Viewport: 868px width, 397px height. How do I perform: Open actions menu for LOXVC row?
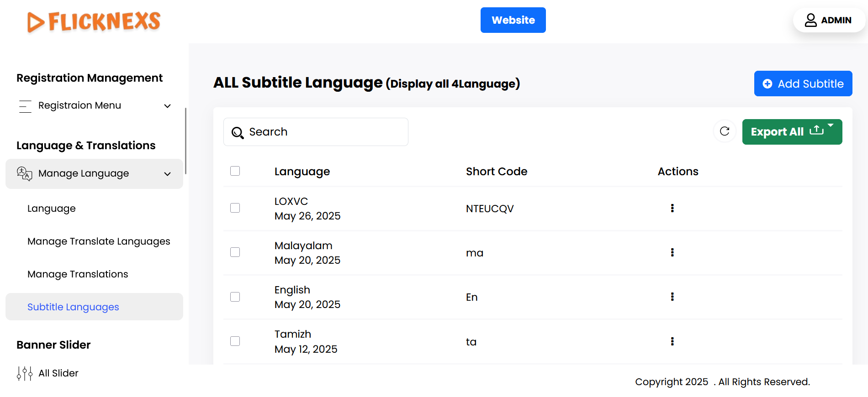(672, 208)
